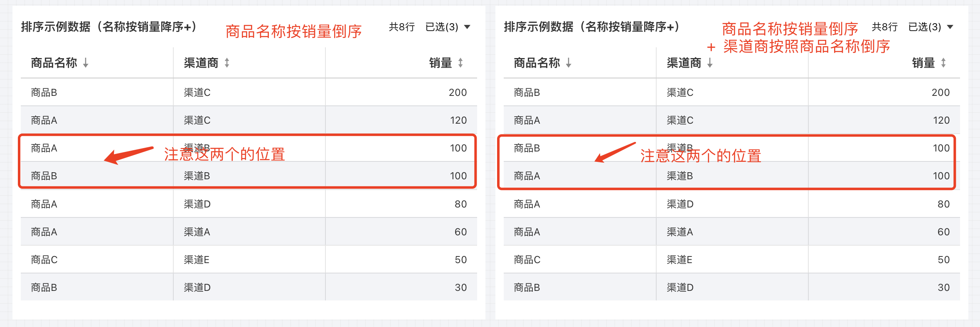This screenshot has width=980, height=327.
Task: Click descending arrow beside 渠道商 in right table
Action: [x=710, y=63]
